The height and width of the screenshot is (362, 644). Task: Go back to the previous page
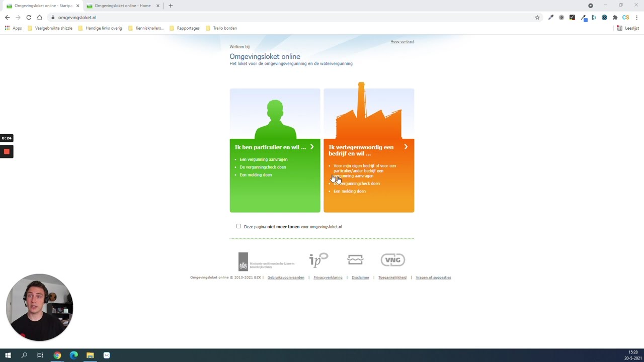pyautogui.click(x=7, y=18)
